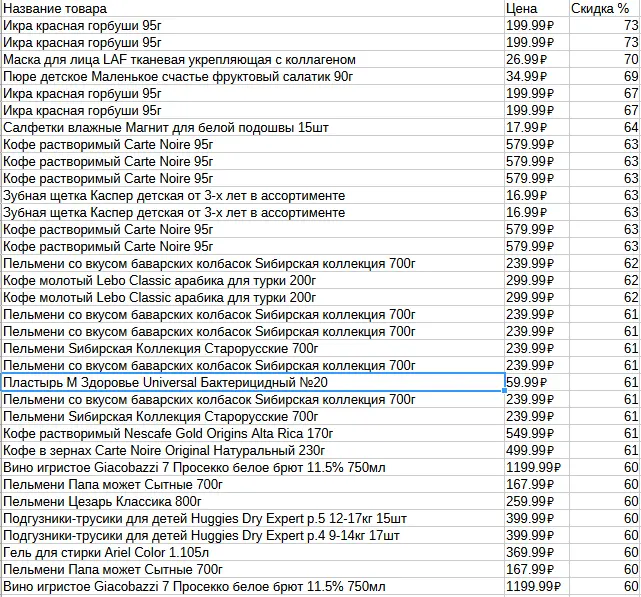
Task: Click price 26.99₽ of the LAF mask
Action: tap(537, 59)
